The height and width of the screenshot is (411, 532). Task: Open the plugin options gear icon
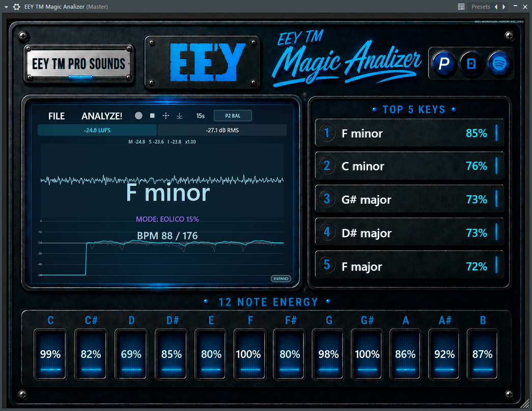(16, 7)
